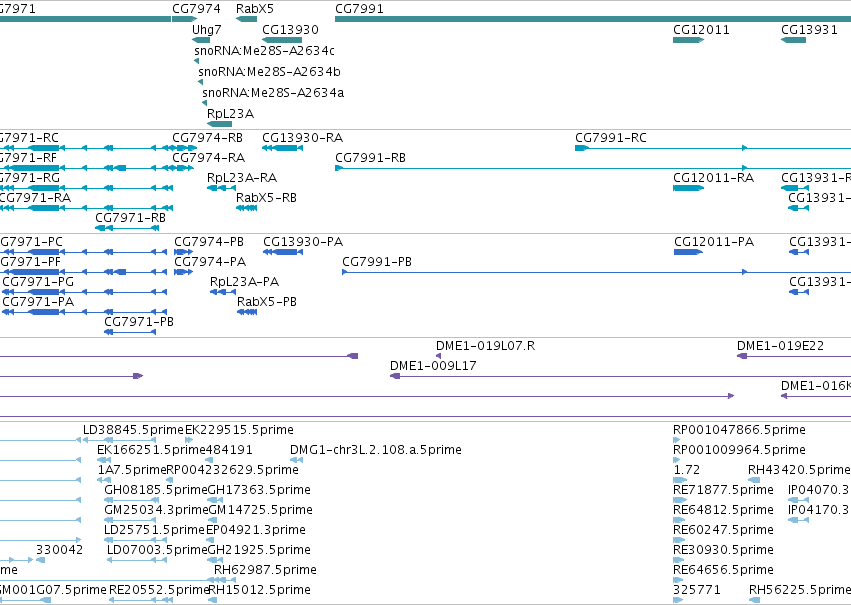Open EST GH17363.5prime

pyautogui.click(x=259, y=491)
